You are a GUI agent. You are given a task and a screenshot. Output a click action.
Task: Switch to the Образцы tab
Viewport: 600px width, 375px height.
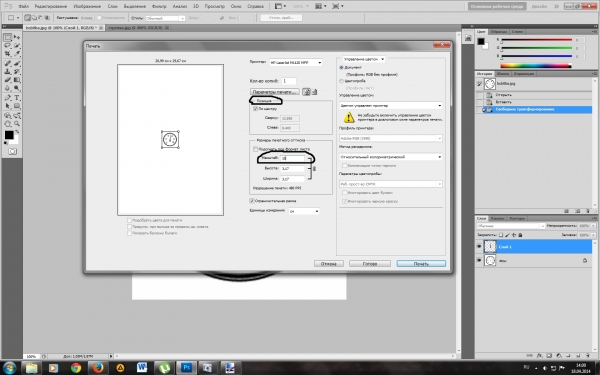pyautogui.click(x=498, y=31)
